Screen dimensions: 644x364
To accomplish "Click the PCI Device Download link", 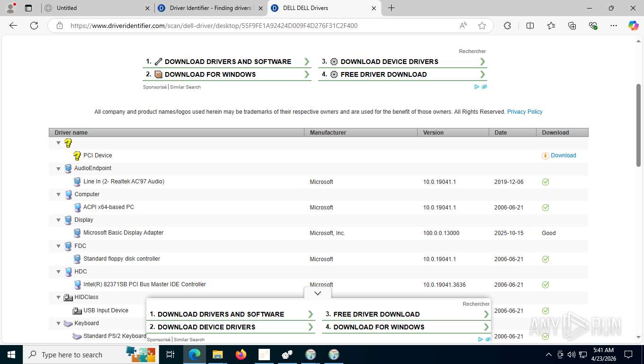I will [x=563, y=155].
